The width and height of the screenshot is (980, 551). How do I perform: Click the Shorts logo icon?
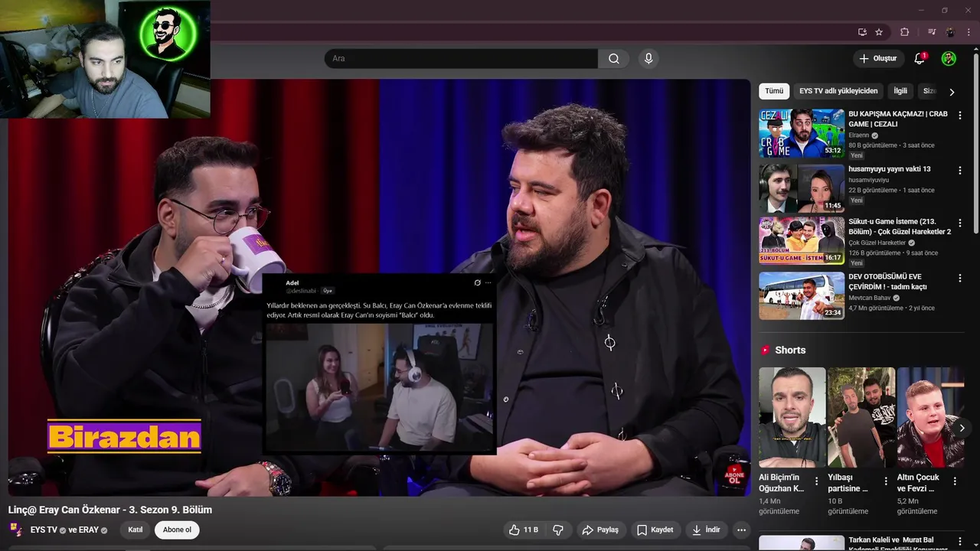coord(765,350)
